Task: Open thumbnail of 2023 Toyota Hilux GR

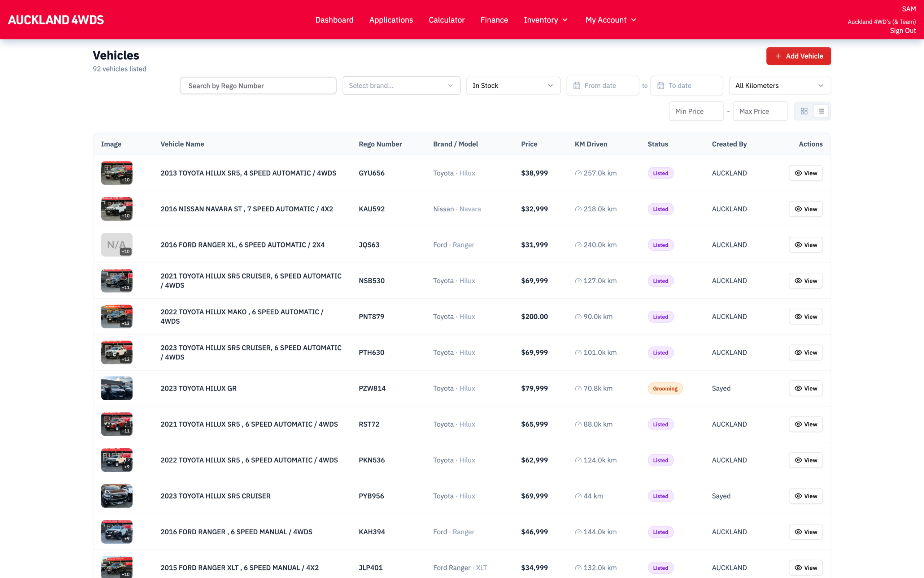Action: (117, 388)
